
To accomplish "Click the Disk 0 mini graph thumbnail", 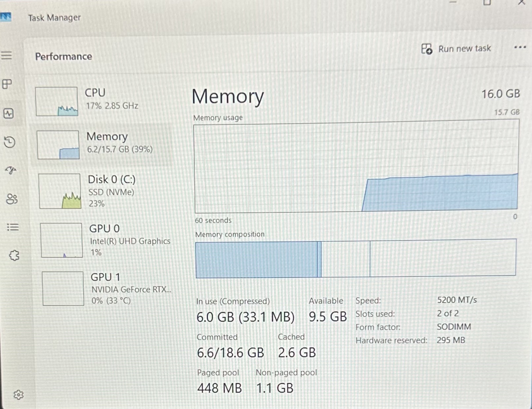I will tap(60, 191).
